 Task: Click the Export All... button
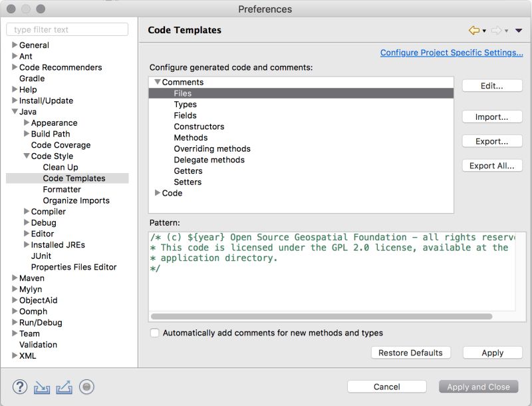pyautogui.click(x=491, y=165)
